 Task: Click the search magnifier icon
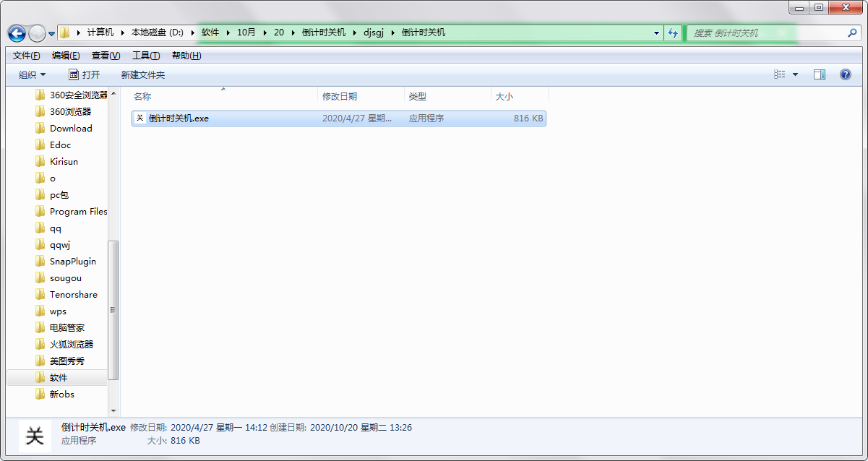tap(852, 33)
